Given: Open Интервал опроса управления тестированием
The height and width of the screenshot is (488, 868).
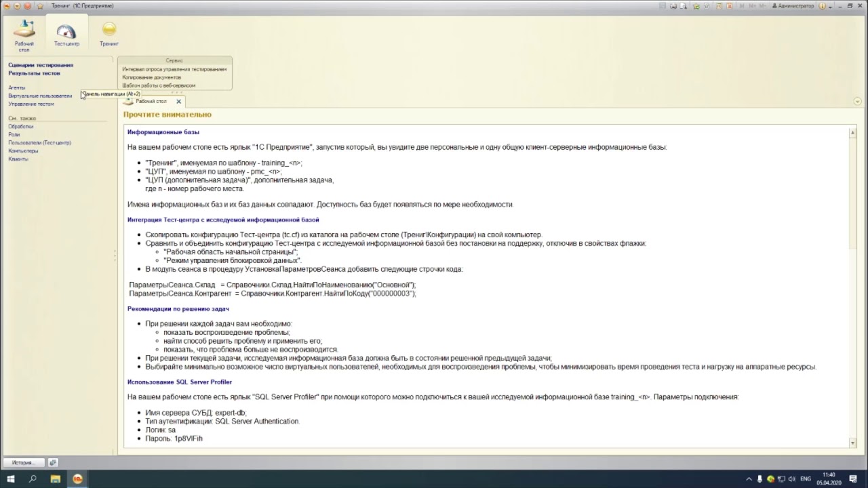Looking at the screenshot, I should click(x=174, y=69).
